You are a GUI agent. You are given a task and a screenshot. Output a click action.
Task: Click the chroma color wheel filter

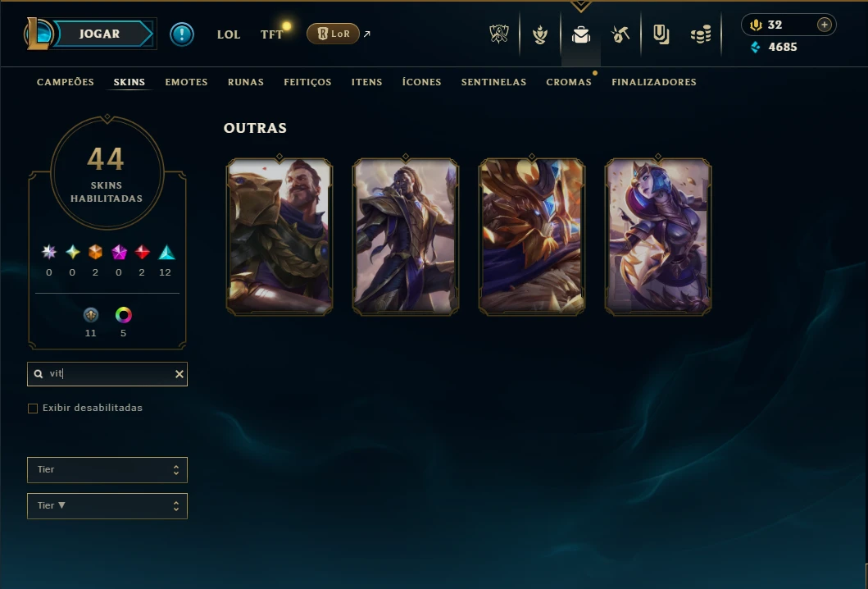coord(124,315)
